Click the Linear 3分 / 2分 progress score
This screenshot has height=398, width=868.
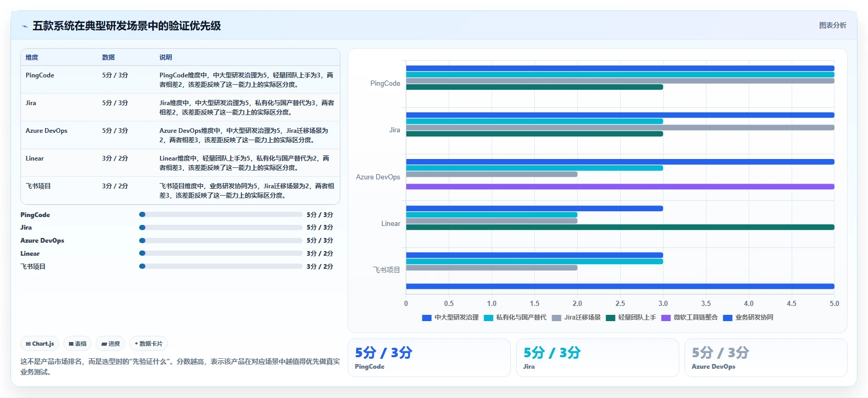pos(320,253)
